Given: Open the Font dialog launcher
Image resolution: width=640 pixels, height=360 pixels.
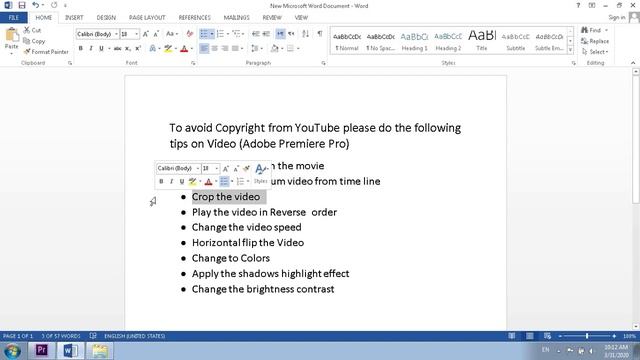Looking at the screenshot, I should (193, 63).
